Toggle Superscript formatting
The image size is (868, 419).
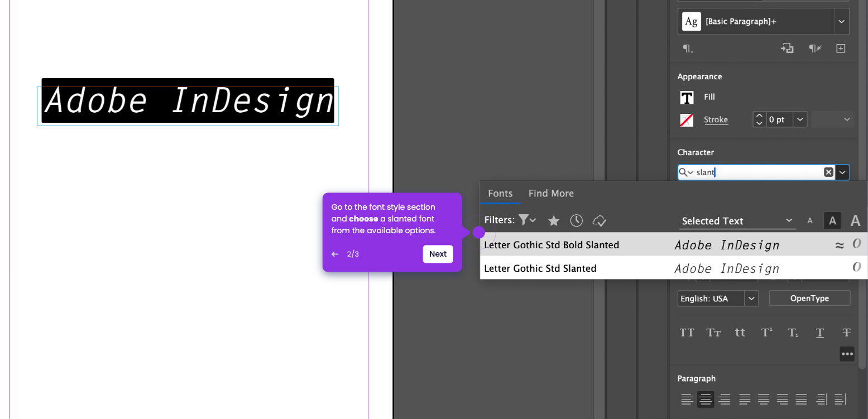click(767, 333)
